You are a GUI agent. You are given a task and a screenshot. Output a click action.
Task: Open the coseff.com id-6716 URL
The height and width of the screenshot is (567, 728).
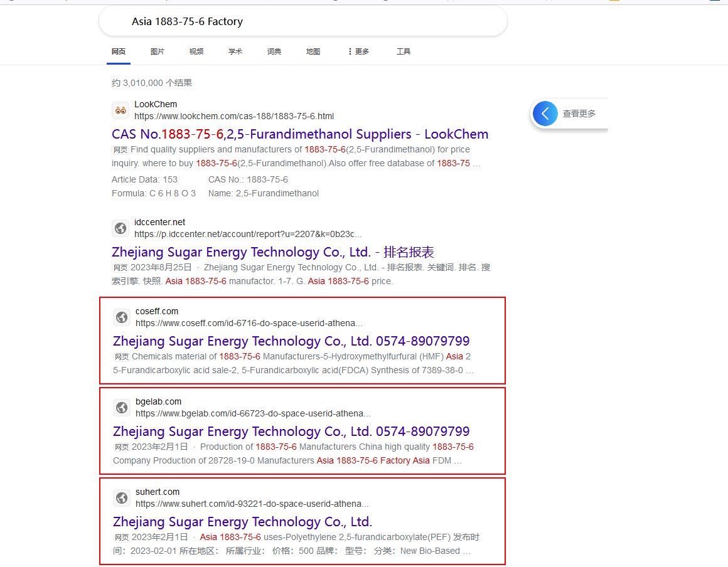[x=249, y=323]
